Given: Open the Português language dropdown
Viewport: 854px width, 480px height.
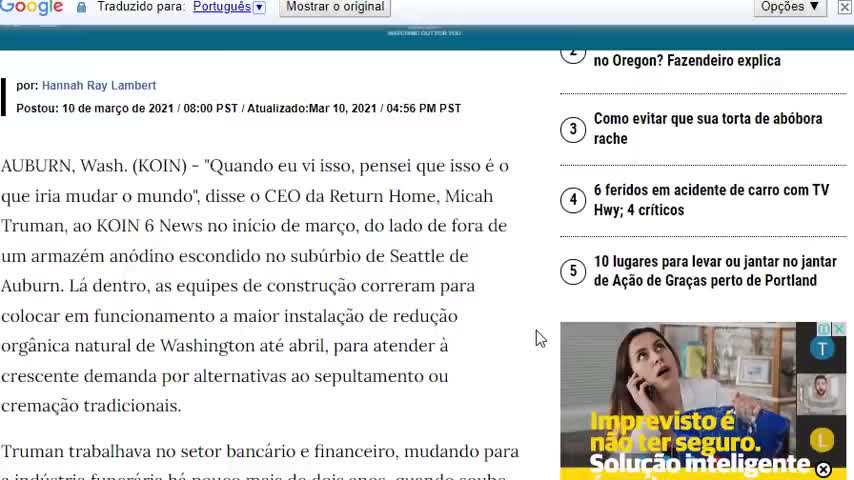Looking at the screenshot, I should (222, 7).
